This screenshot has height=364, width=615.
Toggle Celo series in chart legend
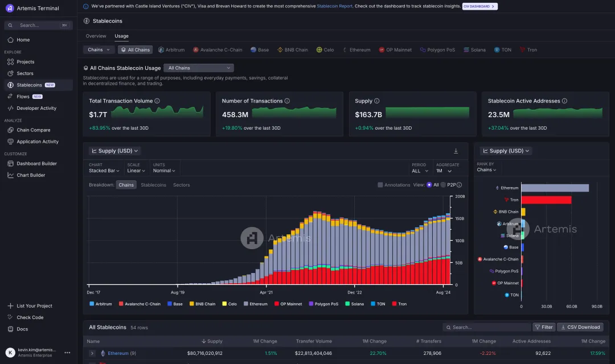(x=229, y=304)
